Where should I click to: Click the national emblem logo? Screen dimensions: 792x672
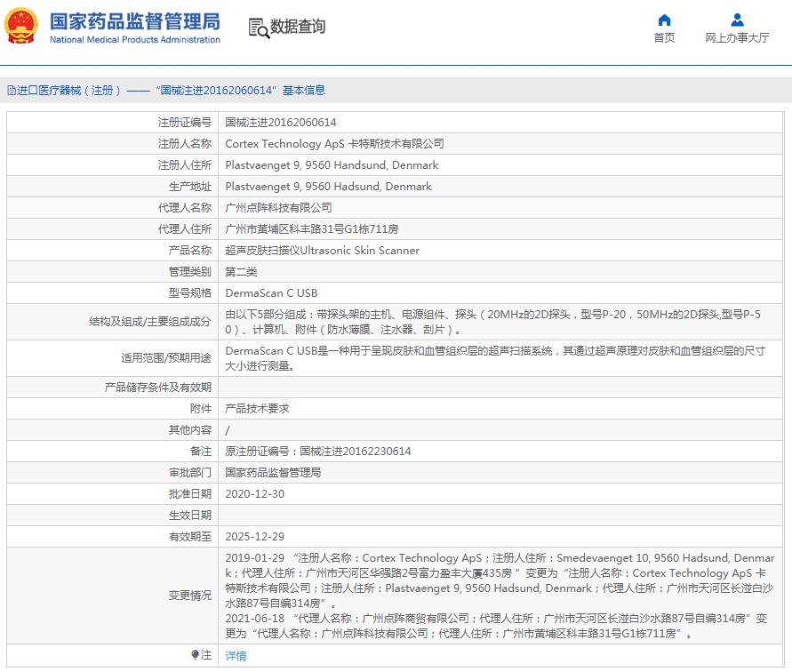tap(21, 26)
